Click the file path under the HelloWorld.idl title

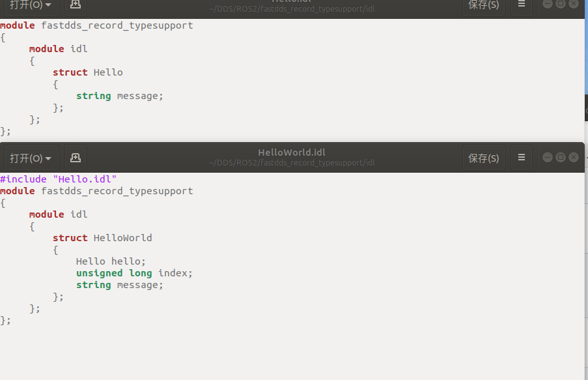tap(291, 163)
